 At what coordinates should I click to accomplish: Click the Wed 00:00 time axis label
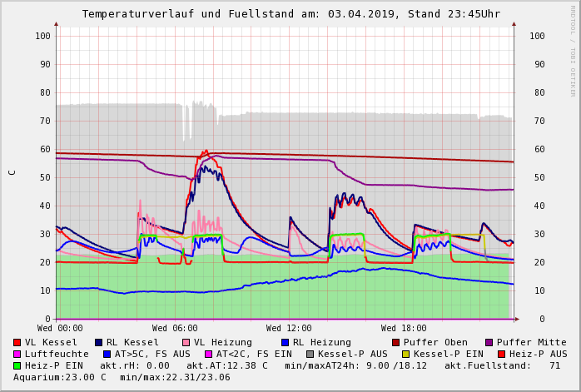(60, 329)
